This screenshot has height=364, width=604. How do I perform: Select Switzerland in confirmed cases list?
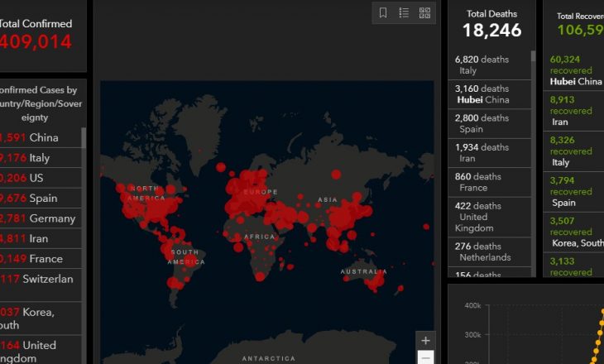click(x=41, y=285)
